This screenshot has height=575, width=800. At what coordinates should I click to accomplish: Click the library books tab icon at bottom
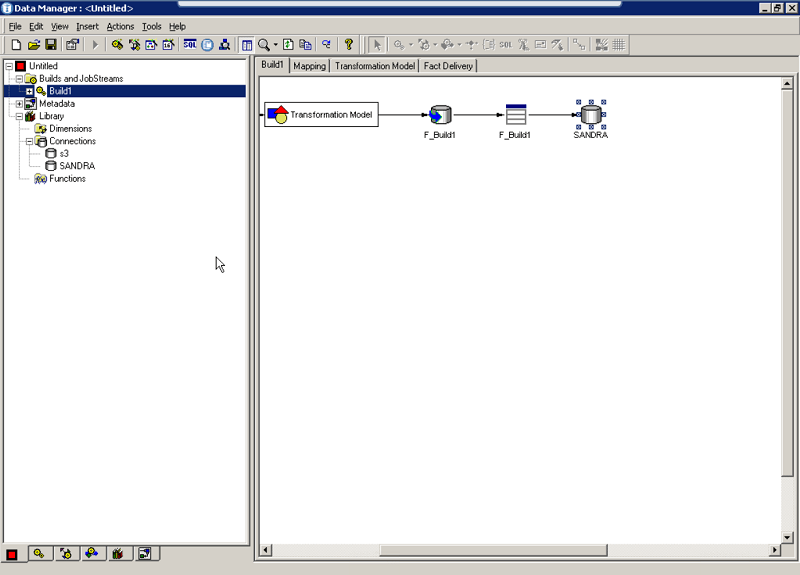pyautogui.click(x=117, y=553)
